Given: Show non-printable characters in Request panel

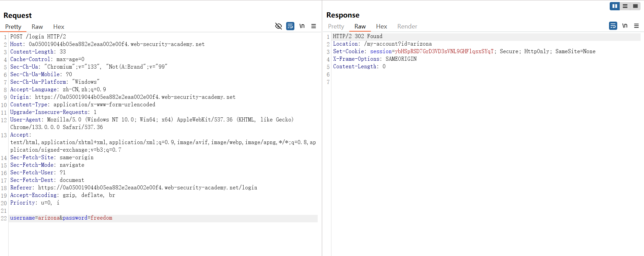Looking at the screenshot, I should point(302,26).
